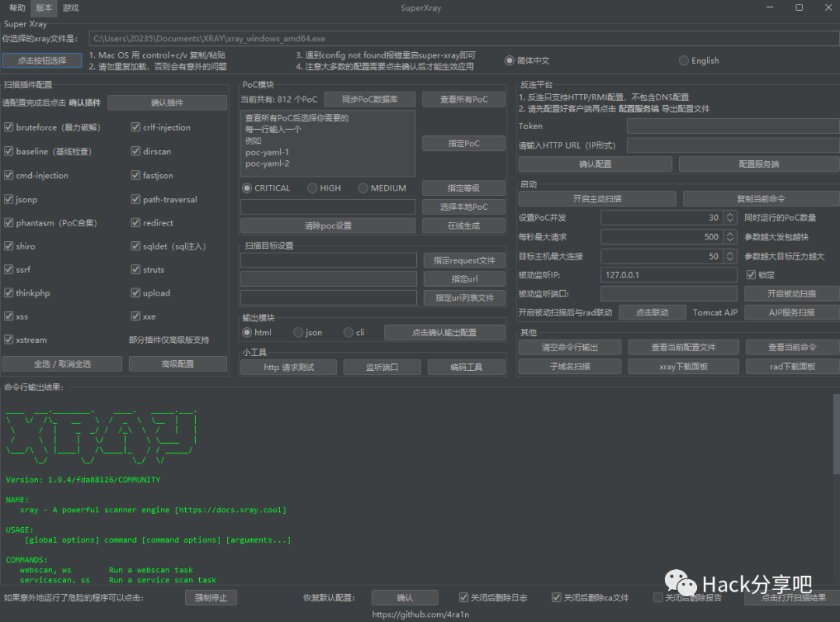Viewport: 840px width, 622px height.
Task: Click 指定request文件 button
Action: (464, 260)
